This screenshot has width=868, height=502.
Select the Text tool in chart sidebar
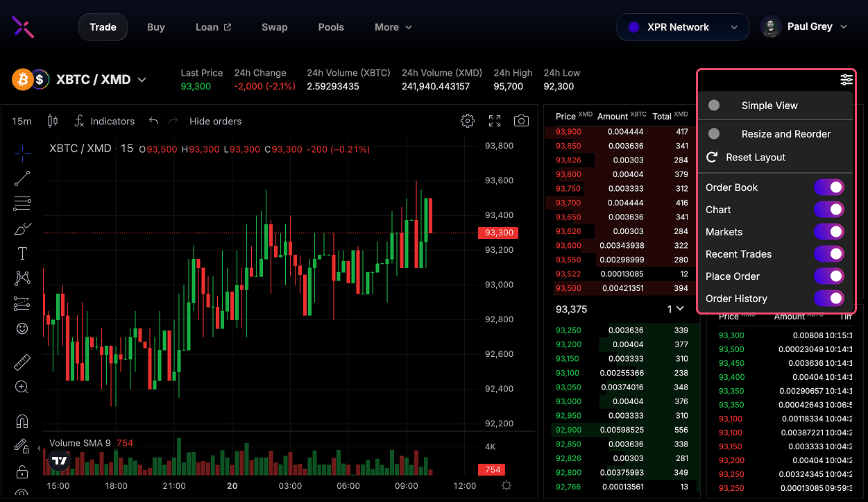tap(22, 253)
